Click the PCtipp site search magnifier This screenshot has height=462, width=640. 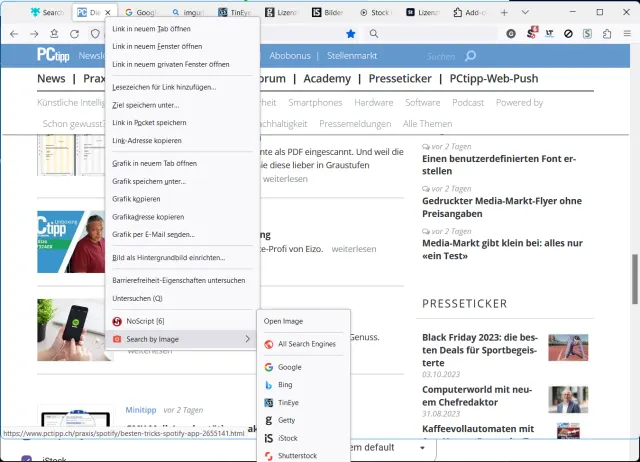pyautogui.click(x=470, y=56)
